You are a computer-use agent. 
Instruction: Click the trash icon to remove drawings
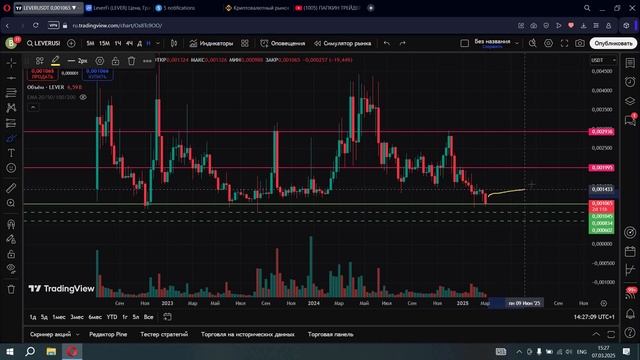pos(11,289)
